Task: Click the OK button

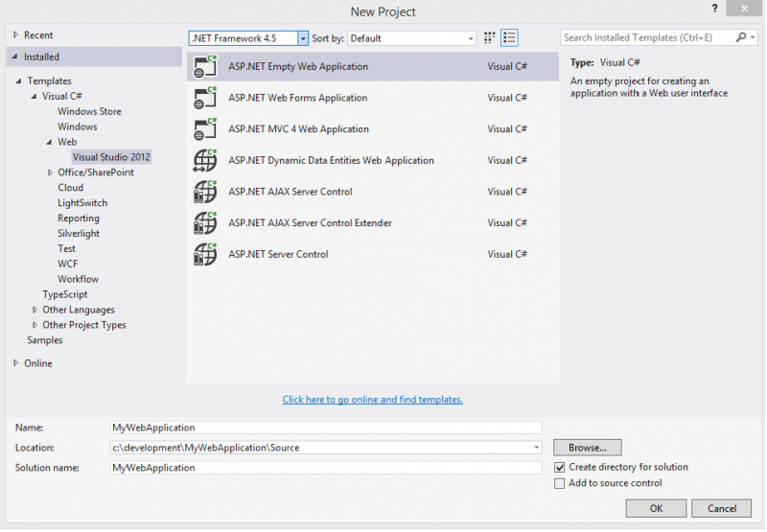Action: pyautogui.click(x=656, y=509)
